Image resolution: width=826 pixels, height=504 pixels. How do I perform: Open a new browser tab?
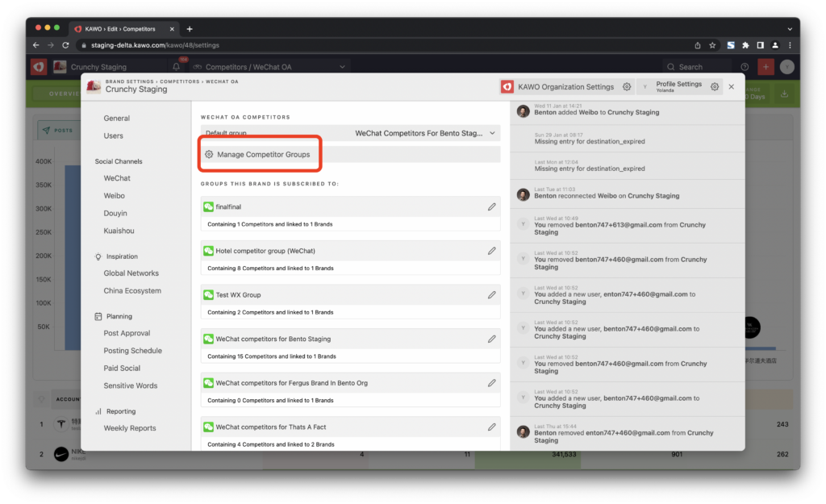click(190, 29)
